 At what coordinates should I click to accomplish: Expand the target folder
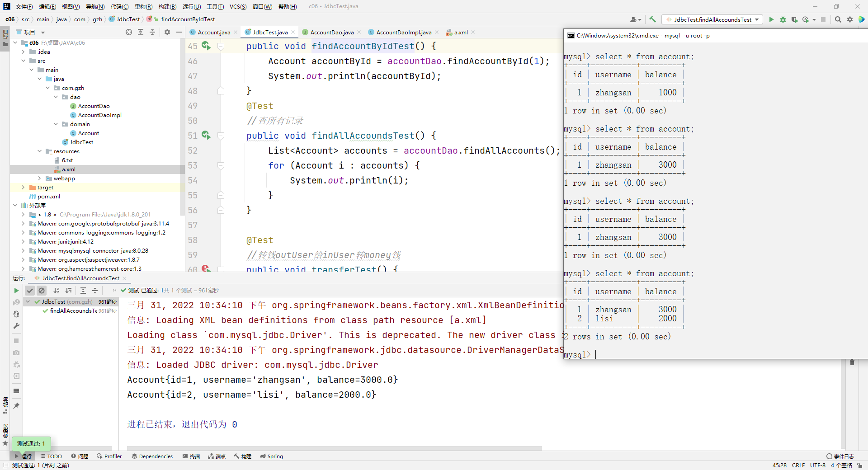pos(23,188)
